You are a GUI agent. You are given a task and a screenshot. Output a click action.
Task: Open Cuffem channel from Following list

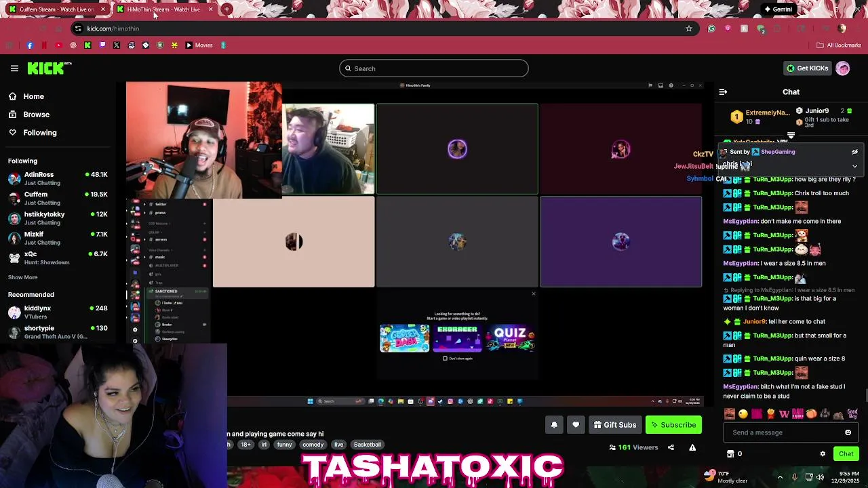click(58, 198)
